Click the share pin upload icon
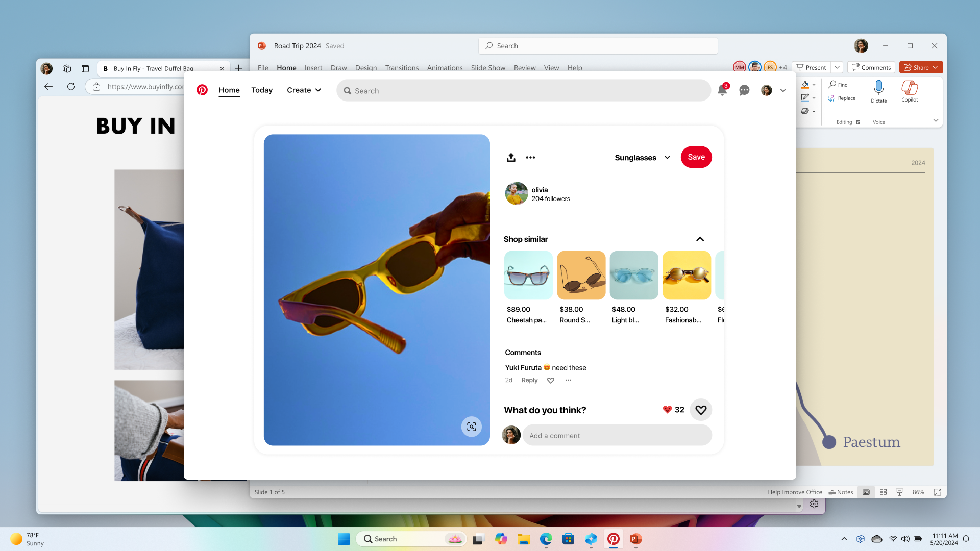 pos(511,157)
